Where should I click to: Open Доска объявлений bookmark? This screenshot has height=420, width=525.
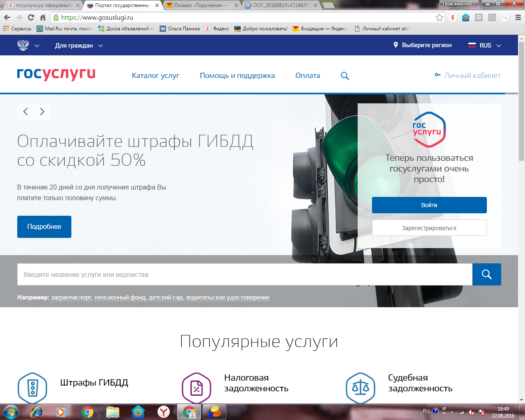pos(126,29)
